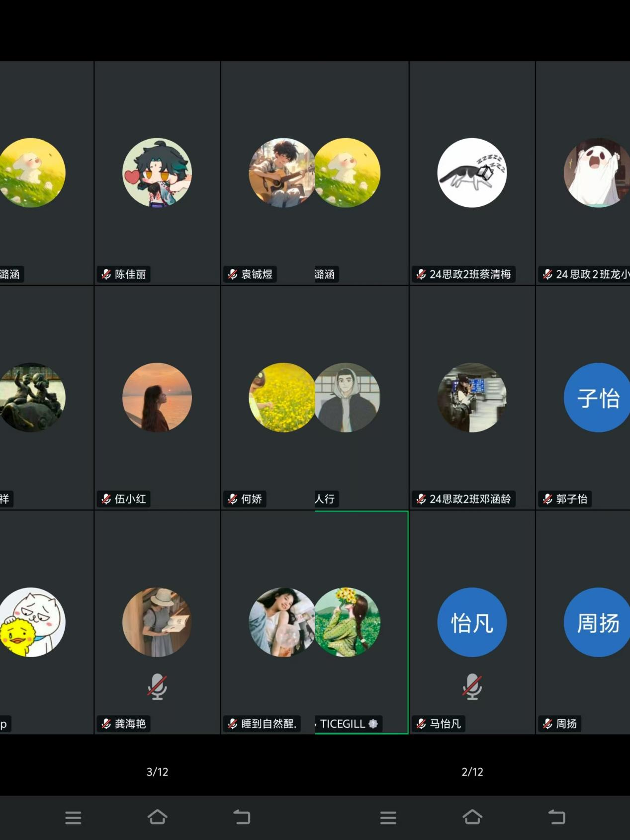Image resolution: width=630 pixels, height=840 pixels.
Task: Click the 睡到自然醒. name label
Action: 269,724
